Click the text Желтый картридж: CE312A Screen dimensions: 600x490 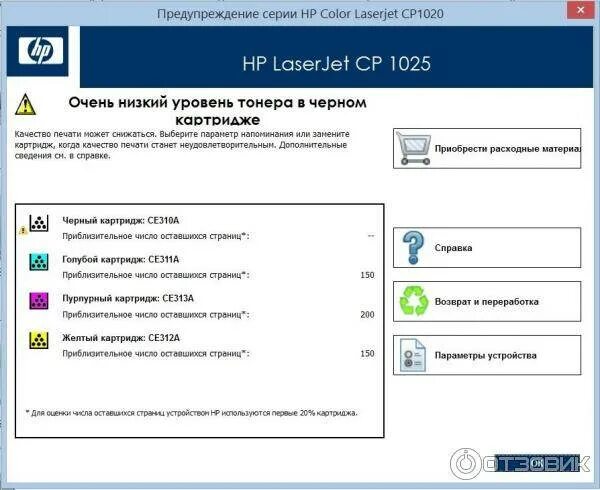pyautogui.click(x=121, y=338)
